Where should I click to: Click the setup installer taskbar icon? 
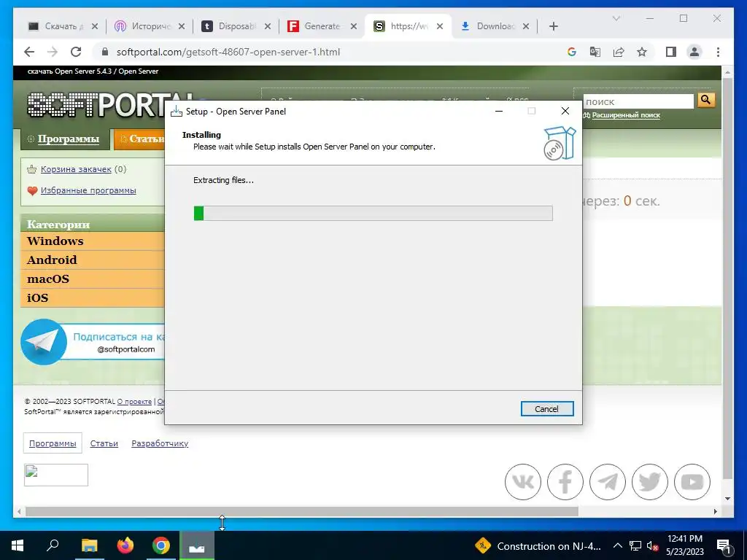pyautogui.click(x=197, y=545)
